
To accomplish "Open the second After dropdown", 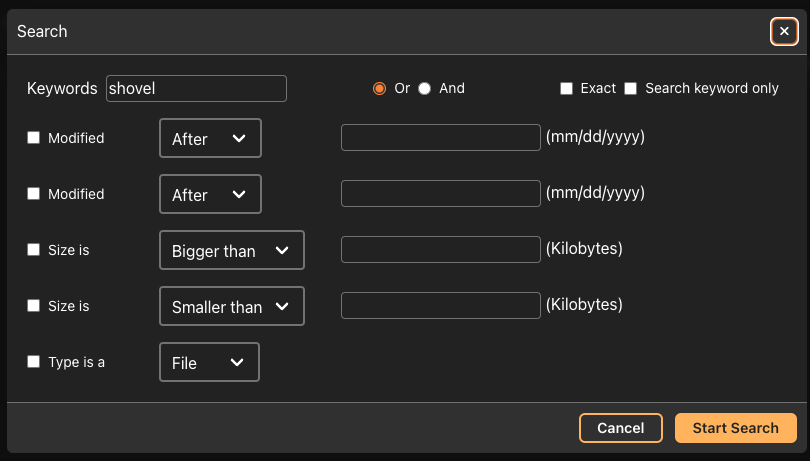I will (210, 194).
